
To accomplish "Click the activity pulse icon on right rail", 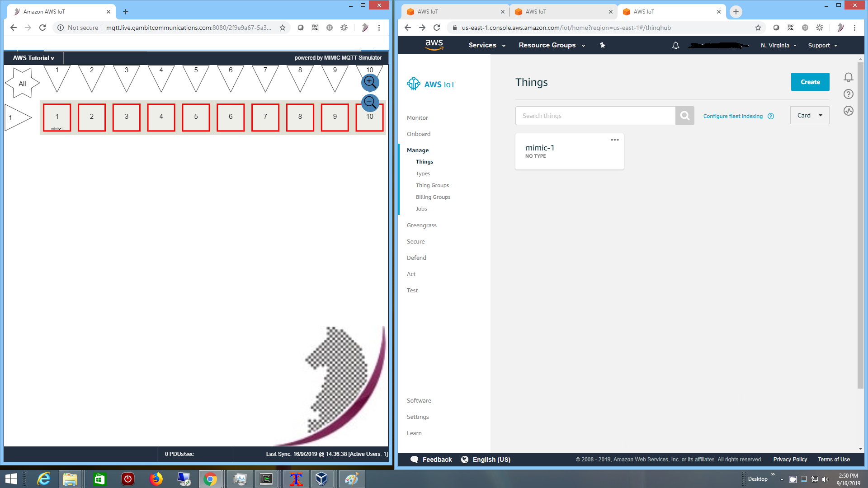I will click(x=849, y=111).
